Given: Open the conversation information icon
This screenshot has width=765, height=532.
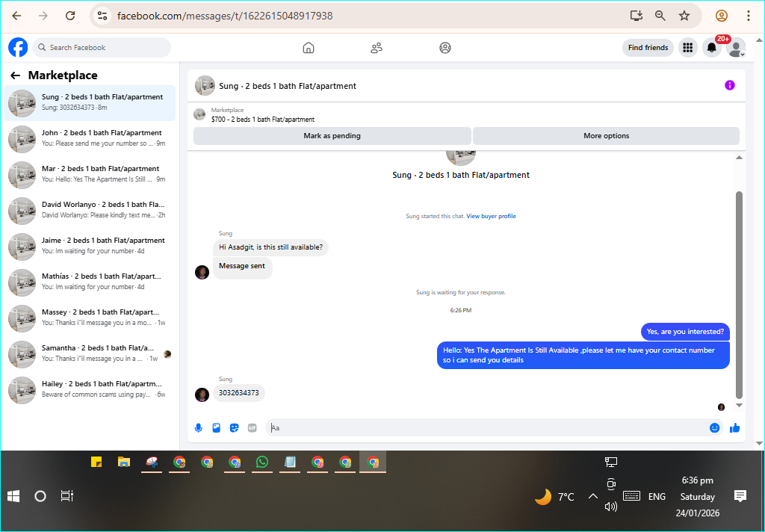Looking at the screenshot, I should [x=729, y=85].
